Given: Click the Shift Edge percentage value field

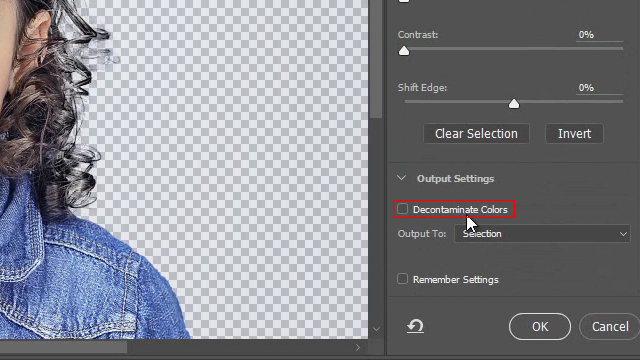Looking at the screenshot, I should [x=599, y=88].
